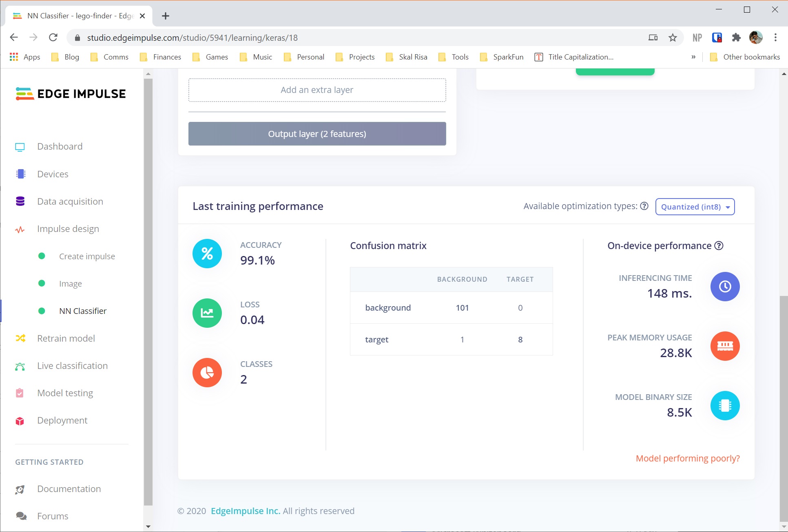Viewport: 788px width, 532px height.
Task: Click the Retrain model shuffle icon
Action: point(20,338)
